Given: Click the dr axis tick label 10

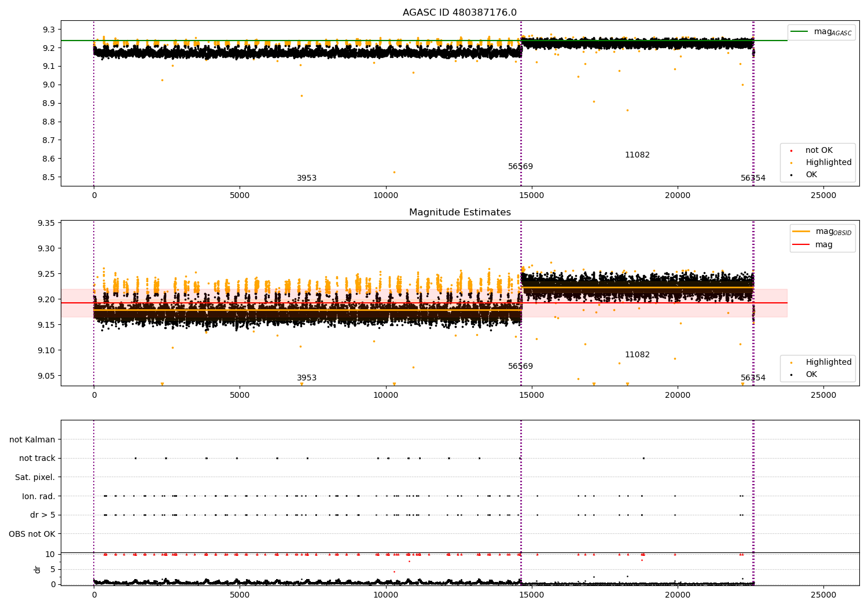Looking at the screenshot, I should point(50,555).
